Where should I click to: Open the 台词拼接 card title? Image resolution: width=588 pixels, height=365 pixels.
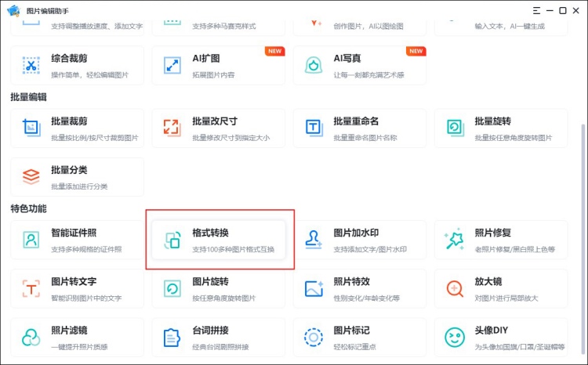210,331
